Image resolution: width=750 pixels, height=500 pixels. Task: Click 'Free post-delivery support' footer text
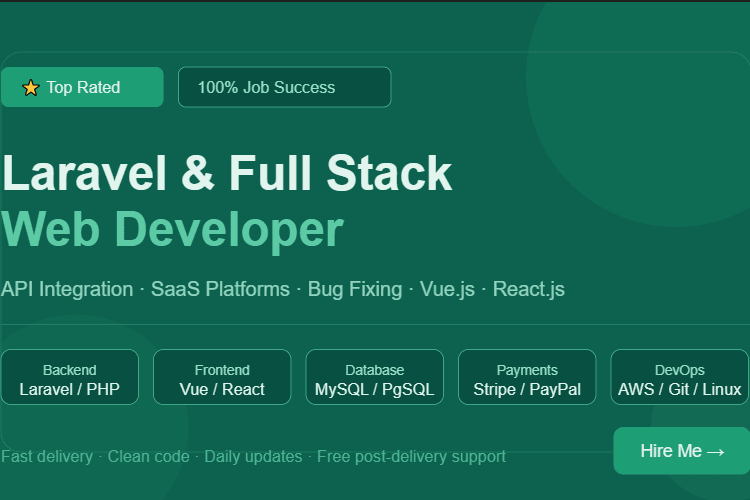(x=411, y=456)
